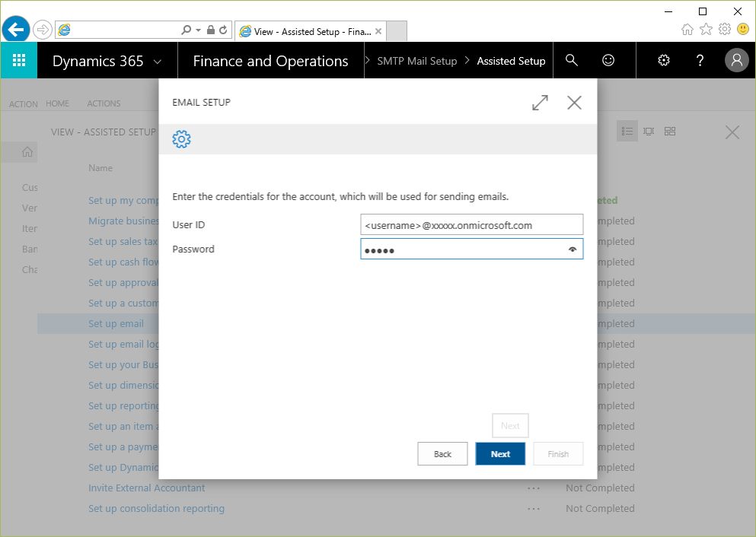
Task: Click the SMTP Mail Setup breadcrumb
Action: 416,61
